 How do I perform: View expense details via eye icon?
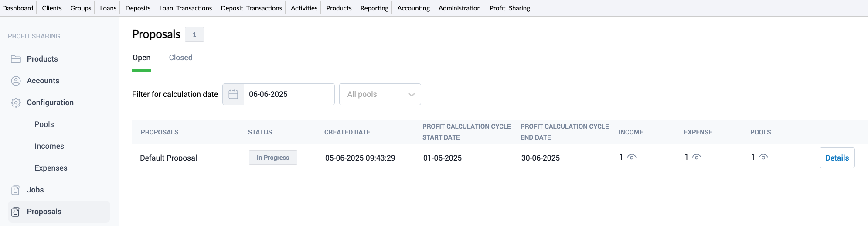pyautogui.click(x=697, y=157)
